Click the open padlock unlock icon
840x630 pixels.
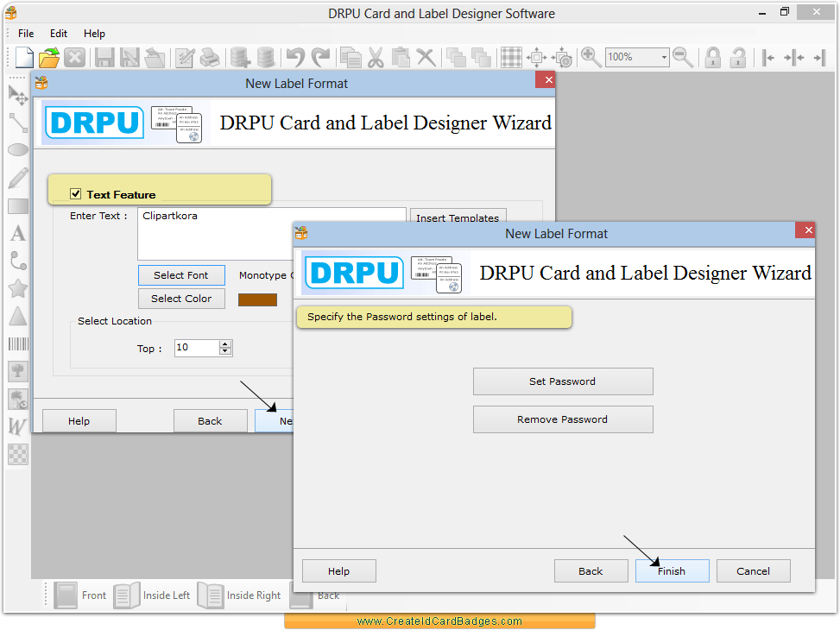(738, 57)
